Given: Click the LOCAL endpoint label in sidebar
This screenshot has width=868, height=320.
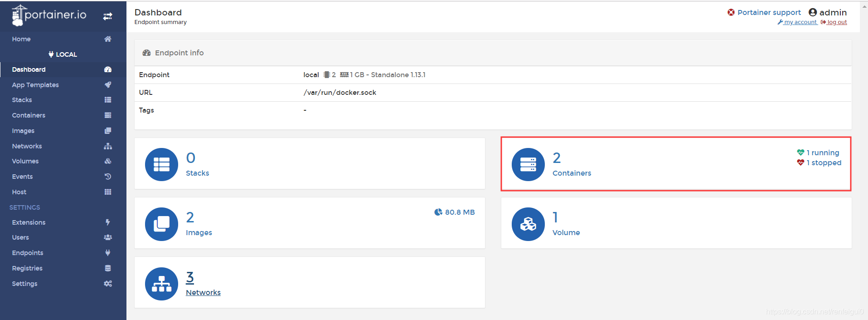Looking at the screenshot, I should (63, 54).
